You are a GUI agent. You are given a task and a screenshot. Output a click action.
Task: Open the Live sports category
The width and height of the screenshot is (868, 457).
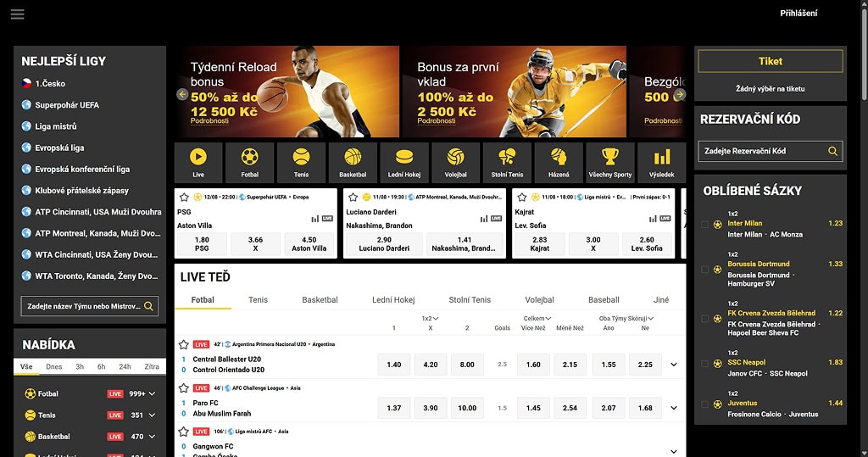coord(198,162)
